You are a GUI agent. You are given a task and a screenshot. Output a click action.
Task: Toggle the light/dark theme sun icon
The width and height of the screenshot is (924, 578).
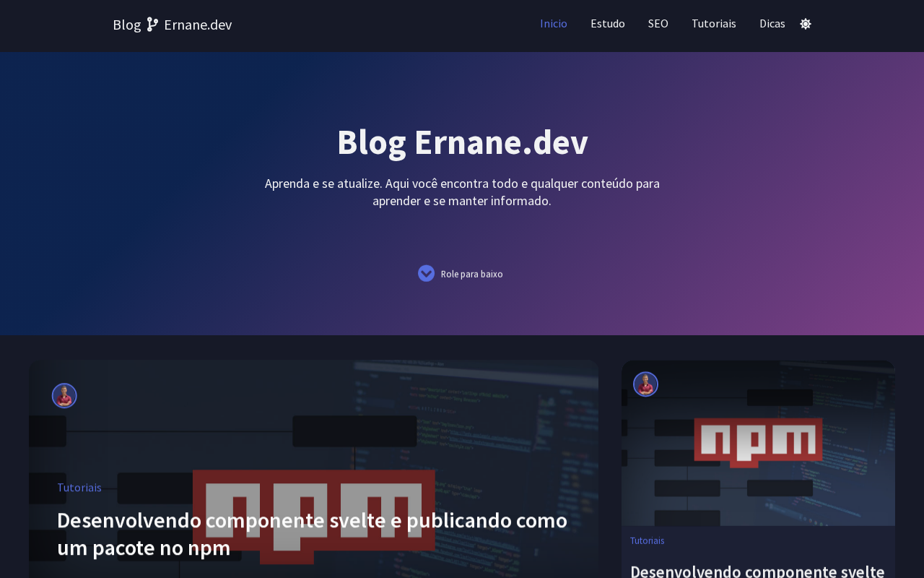(806, 24)
